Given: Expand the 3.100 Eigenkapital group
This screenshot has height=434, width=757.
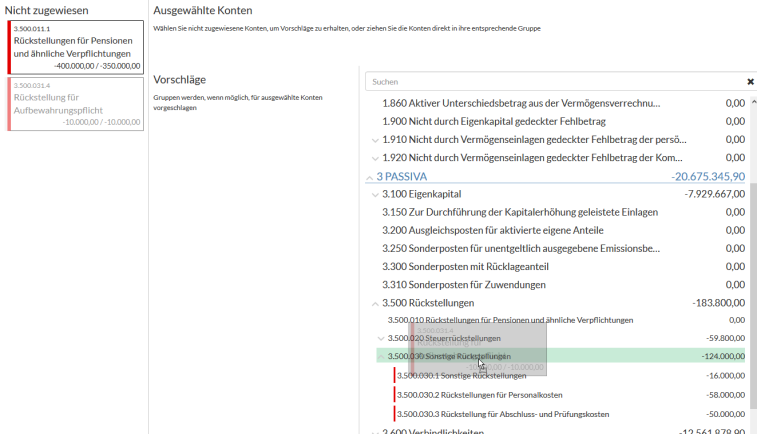Looking at the screenshot, I should tap(375, 195).
